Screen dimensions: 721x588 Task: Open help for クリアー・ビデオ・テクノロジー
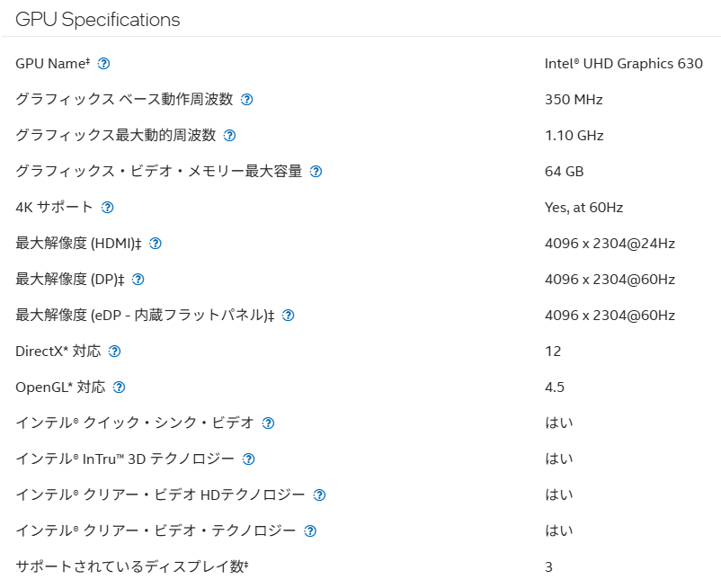[310, 531]
